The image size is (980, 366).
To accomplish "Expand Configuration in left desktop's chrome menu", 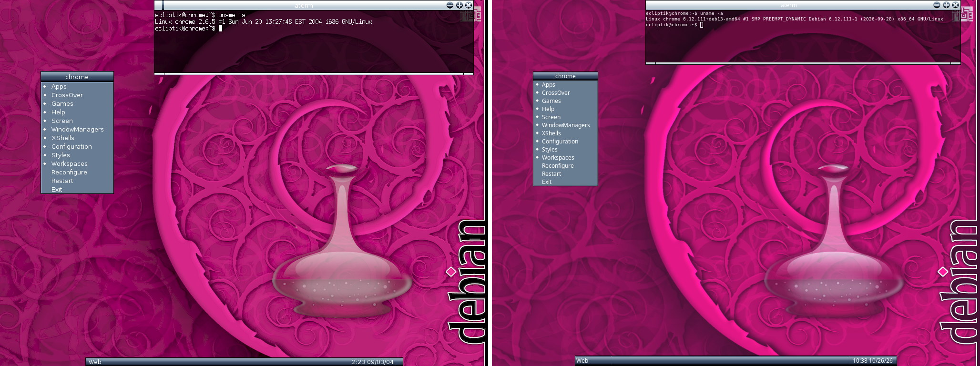I will coord(77,146).
